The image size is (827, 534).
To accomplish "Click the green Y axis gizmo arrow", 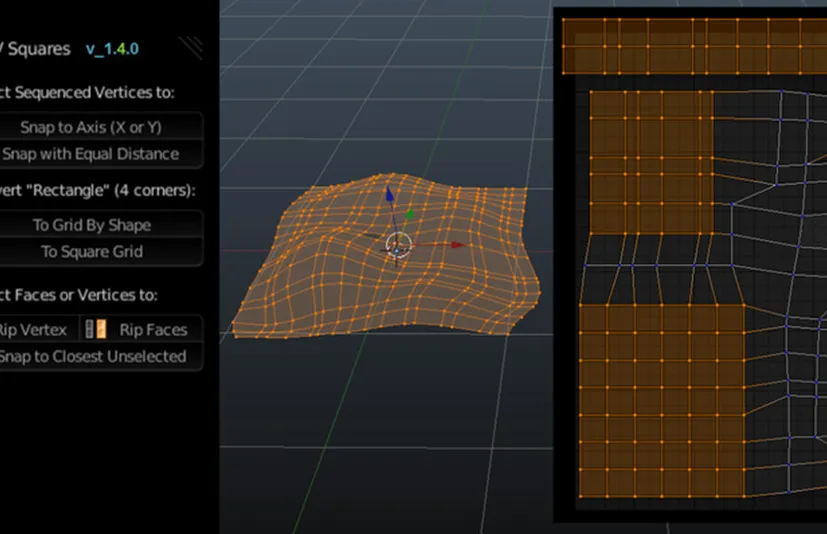I will (x=410, y=214).
